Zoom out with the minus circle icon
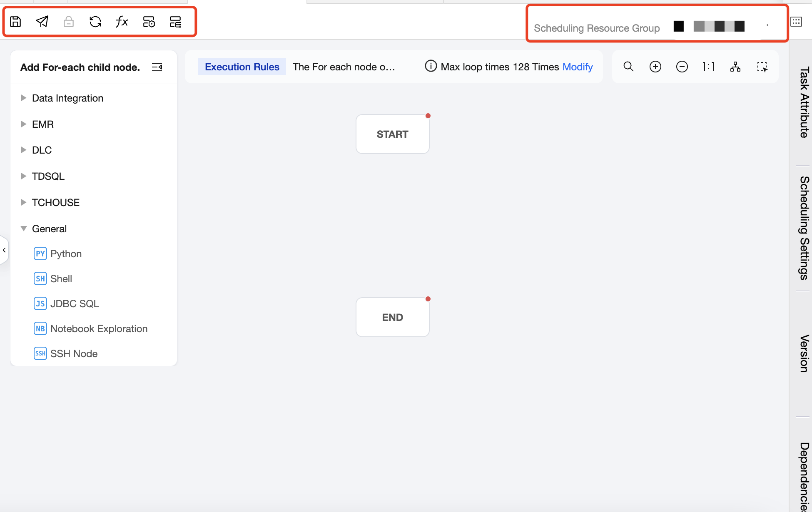This screenshot has width=812, height=512. click(x=682, y=67)
